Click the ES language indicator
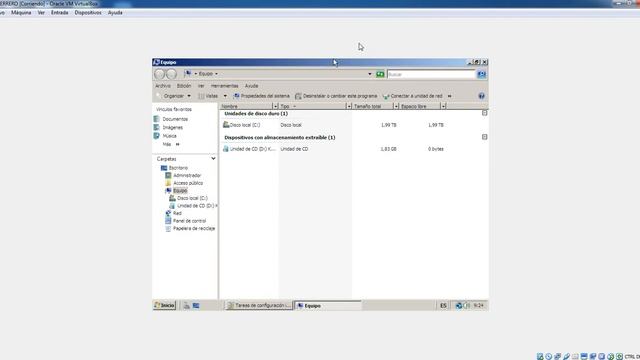The height and width of the screenshot is (360, 640). (x=443, y=305)
